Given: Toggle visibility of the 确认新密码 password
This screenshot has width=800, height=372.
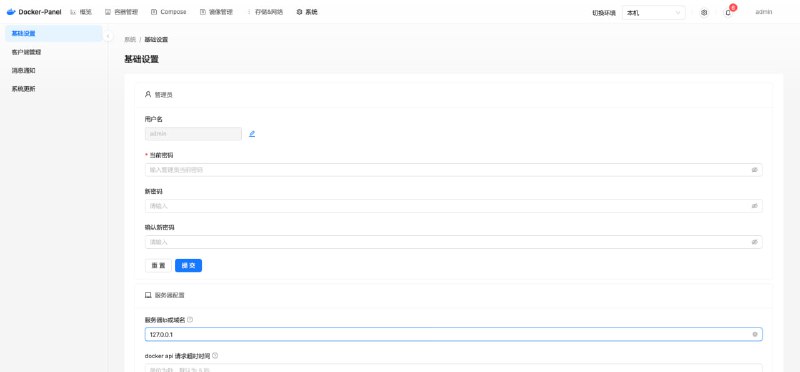Looking at the screenshot, I should [x=754, y=242].
